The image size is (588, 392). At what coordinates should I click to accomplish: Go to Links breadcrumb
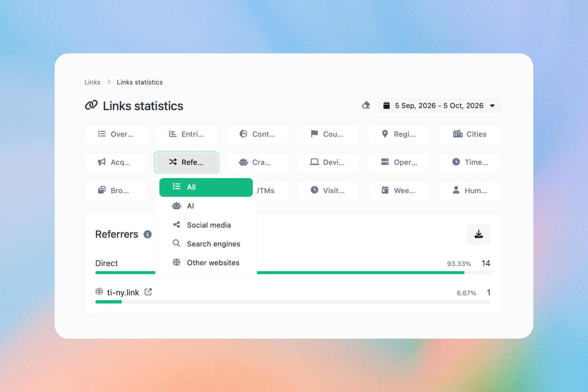(x=92, y=82)
